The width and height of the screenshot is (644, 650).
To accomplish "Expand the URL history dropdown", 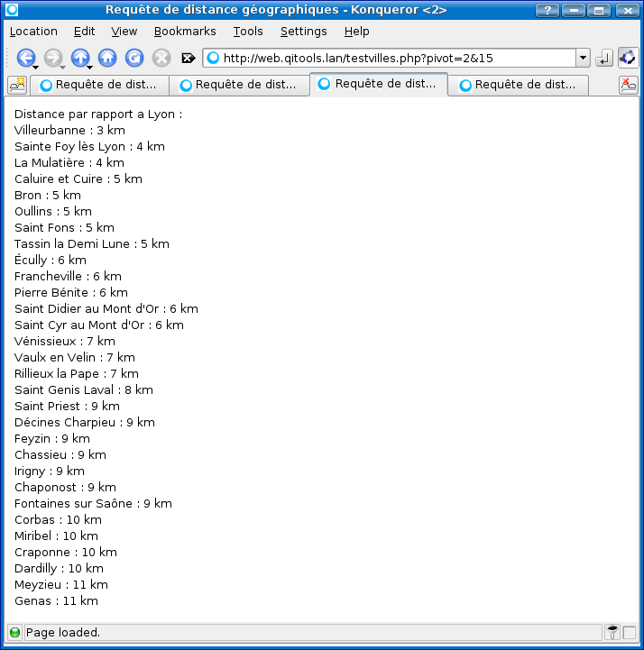I will [583, 58].
